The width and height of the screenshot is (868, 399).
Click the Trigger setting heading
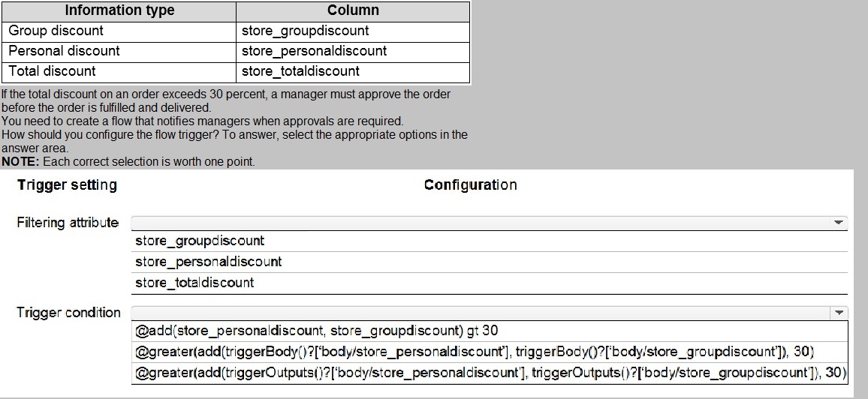67,184
